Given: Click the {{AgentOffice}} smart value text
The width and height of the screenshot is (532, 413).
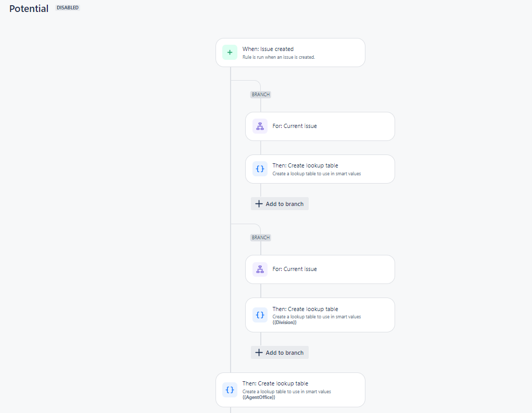Looking at the screenshot, I should [259, 397].
